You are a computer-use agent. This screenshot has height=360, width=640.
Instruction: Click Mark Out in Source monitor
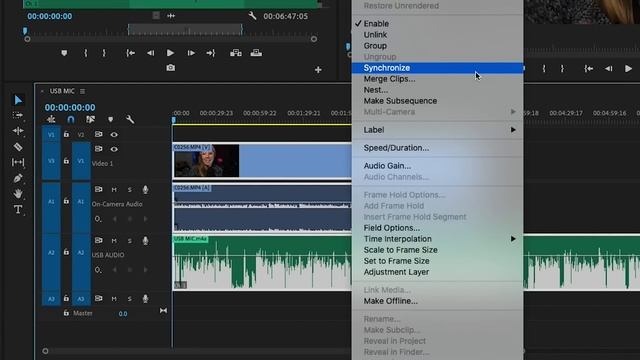coord(104,53)
